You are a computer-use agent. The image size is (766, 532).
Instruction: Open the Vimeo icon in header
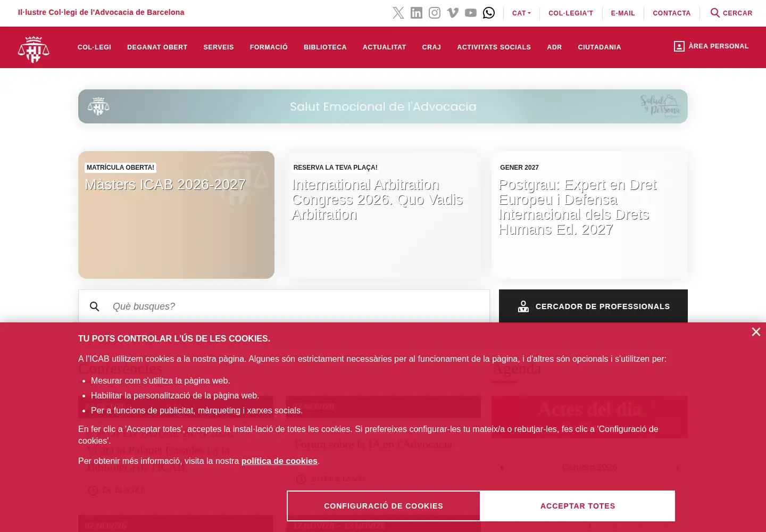[453, 13]
